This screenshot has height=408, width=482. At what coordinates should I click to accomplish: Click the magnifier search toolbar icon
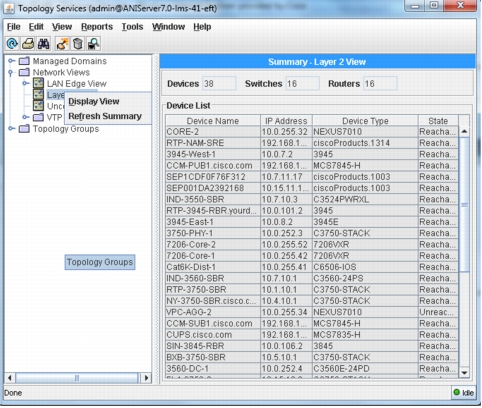(93, 43)
